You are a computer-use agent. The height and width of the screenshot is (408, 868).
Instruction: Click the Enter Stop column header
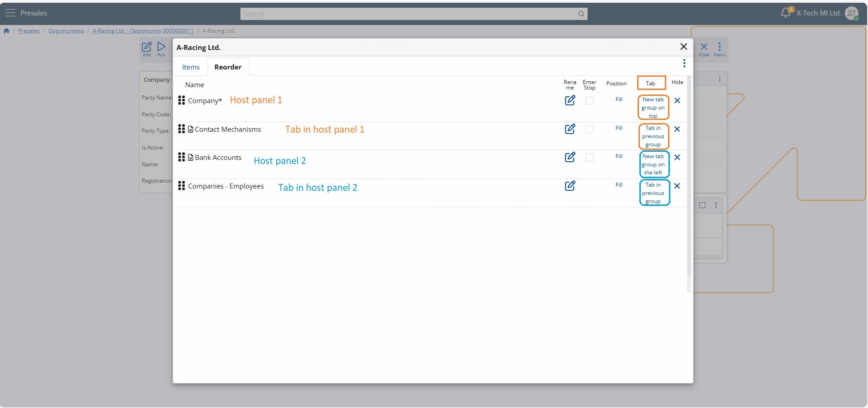589,85
